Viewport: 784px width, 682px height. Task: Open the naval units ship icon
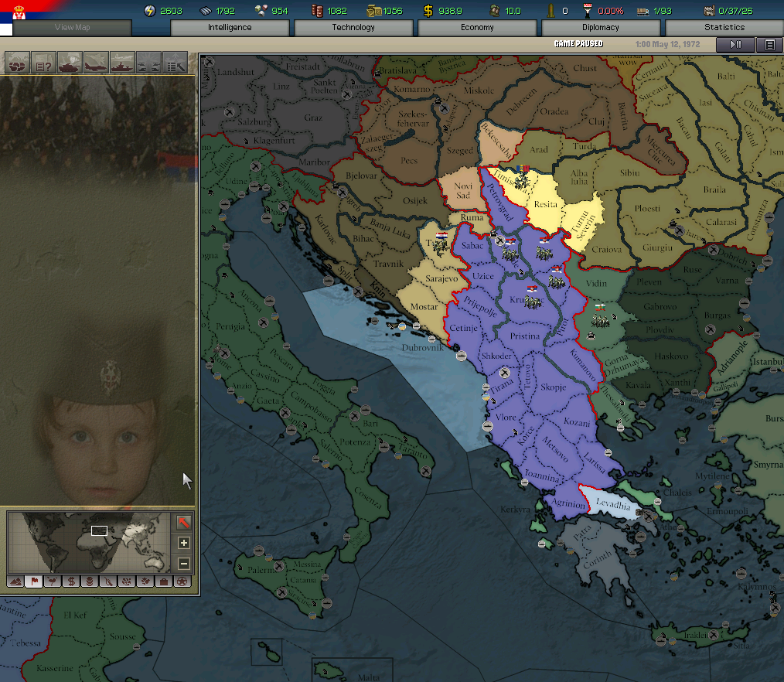(x=122, y=62)
